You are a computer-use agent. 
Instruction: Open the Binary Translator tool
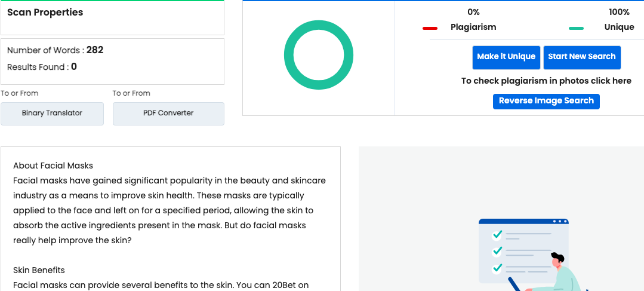pos(52,113)
